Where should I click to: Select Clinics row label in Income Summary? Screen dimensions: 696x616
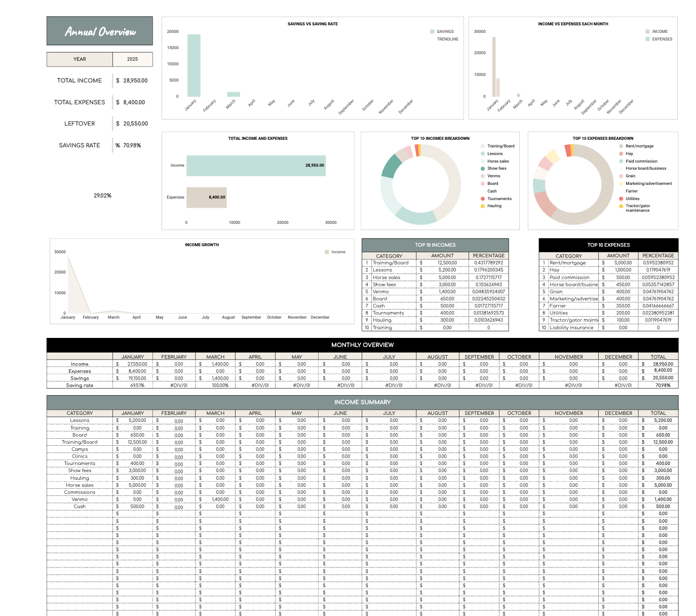coord(80,456)
